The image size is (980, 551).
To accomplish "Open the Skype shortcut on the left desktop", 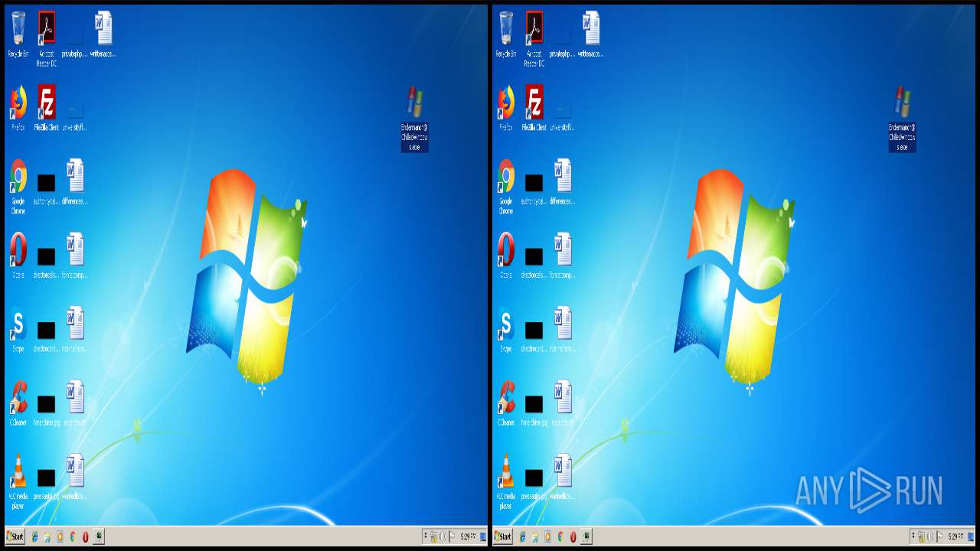I will pyautogui.click(x=18, y=329).
